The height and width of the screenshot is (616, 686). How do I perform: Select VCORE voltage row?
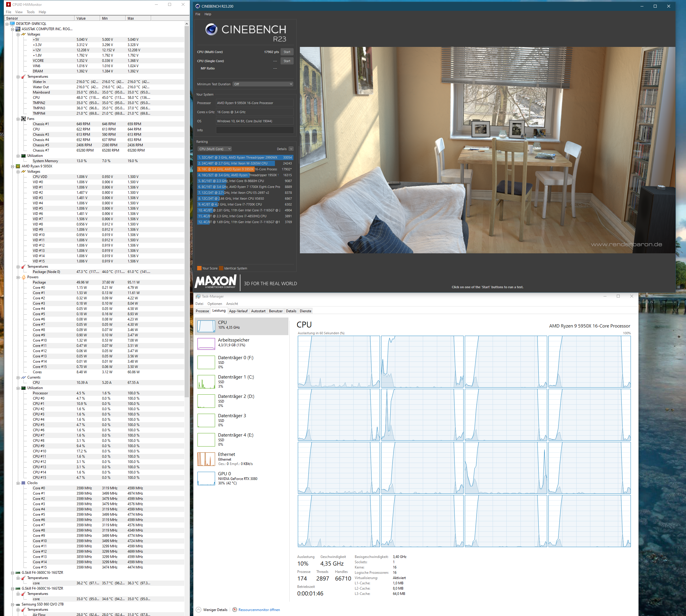coord(94,61)
